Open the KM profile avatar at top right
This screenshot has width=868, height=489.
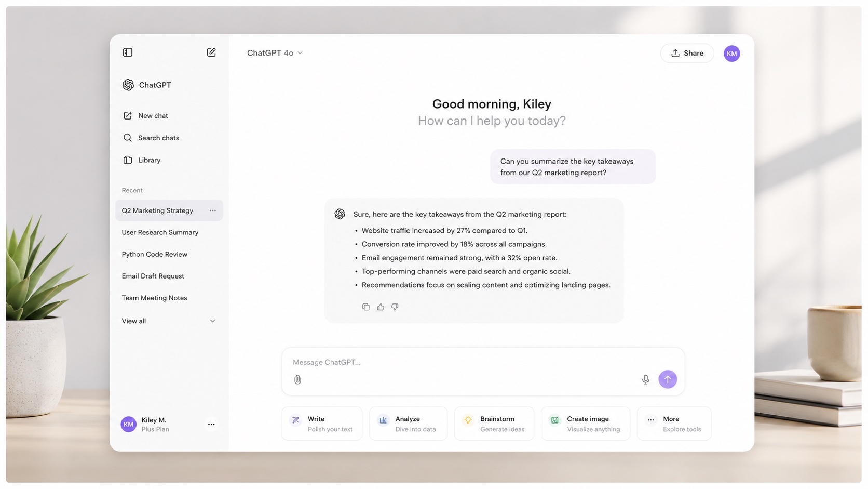[x=732, y=54]
